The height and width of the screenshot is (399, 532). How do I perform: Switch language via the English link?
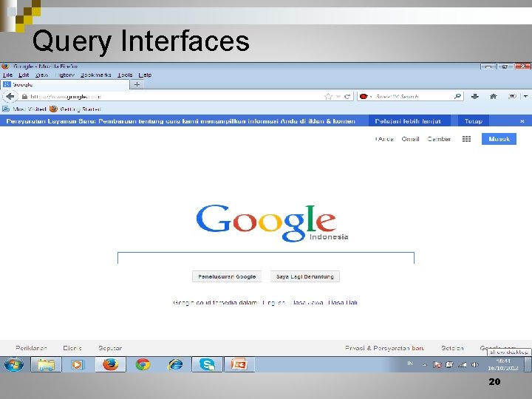point(274,302)
